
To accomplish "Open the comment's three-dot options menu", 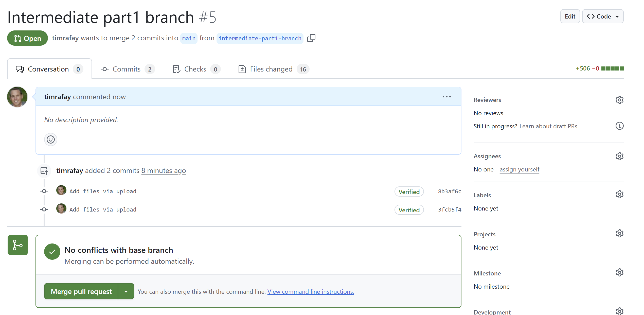I will pyautogui.click(x=446, y=97).
